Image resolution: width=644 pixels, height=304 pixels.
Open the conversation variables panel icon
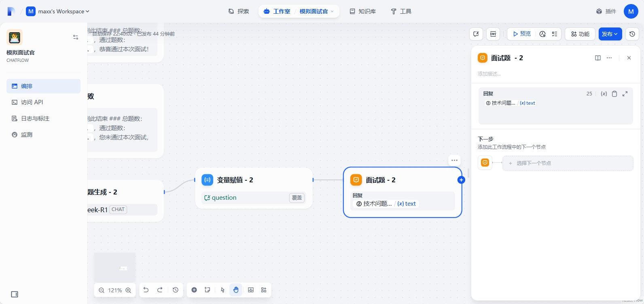click(476, 34)
